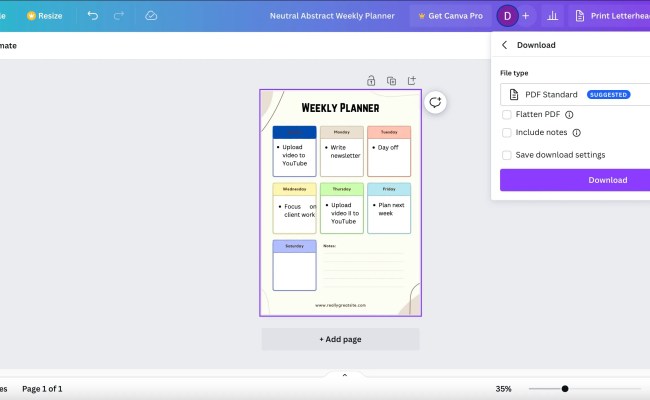Duplicate the page icon

coord(391,80)
